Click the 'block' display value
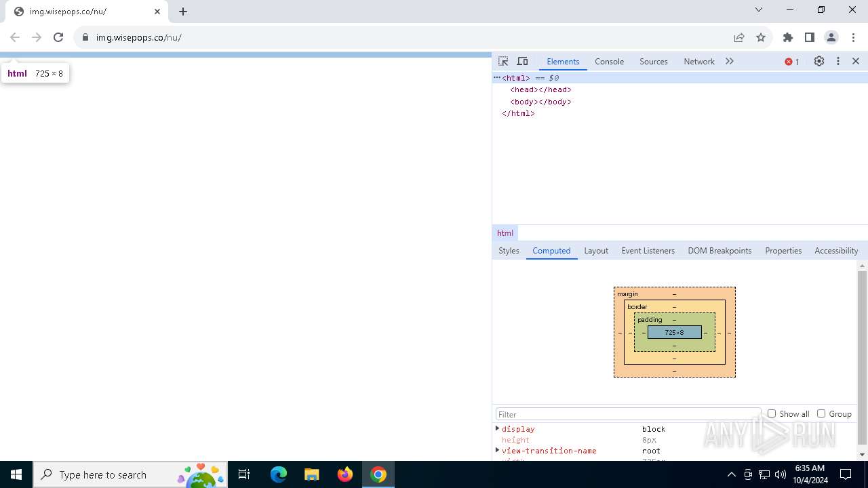868x488 pixels. [654, 429]
